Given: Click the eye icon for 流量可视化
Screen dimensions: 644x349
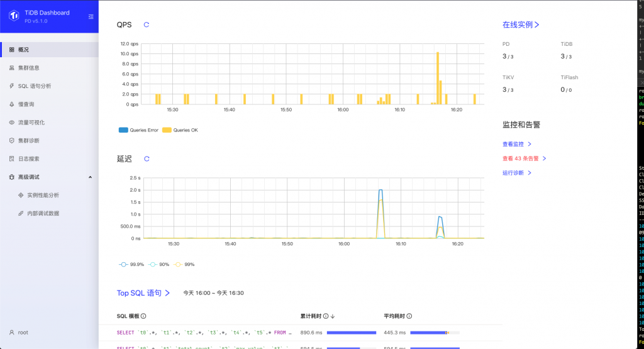Looking at the screenshot, I should point(11,123).
